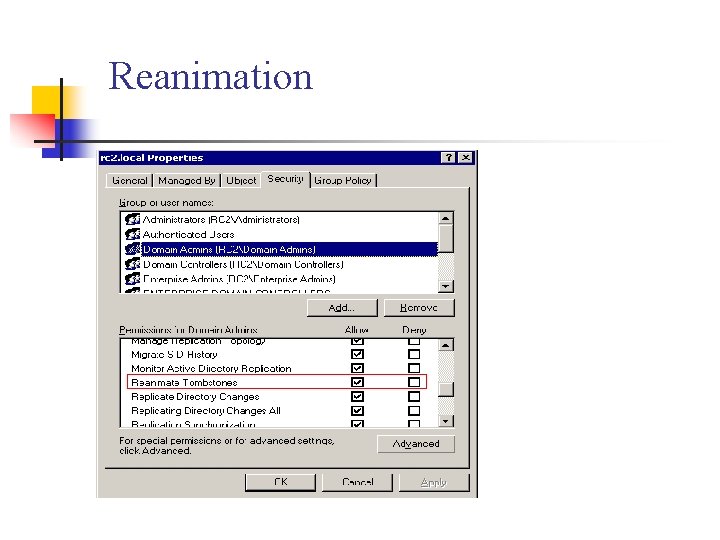This screenshot has width=720, height=540.
Task: Click the Cancel button
Action: (357, 482)
